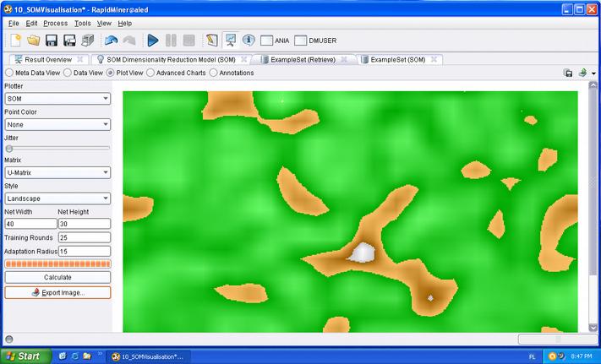This screenshot has width=601, height=364.
Task: Click the 8:47 PM taskbar clock
Action: coord(582,356)
